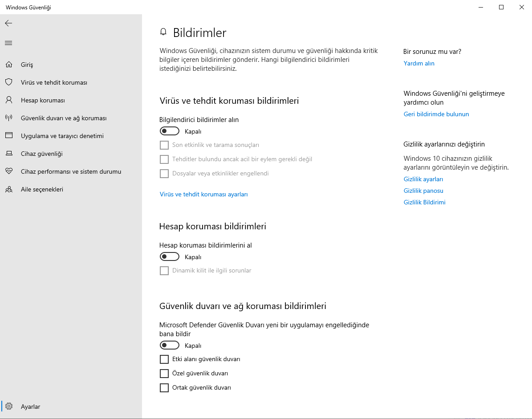
Task: Check the Özel güvenlik duvarı box
Action: (x=164, y=374)
